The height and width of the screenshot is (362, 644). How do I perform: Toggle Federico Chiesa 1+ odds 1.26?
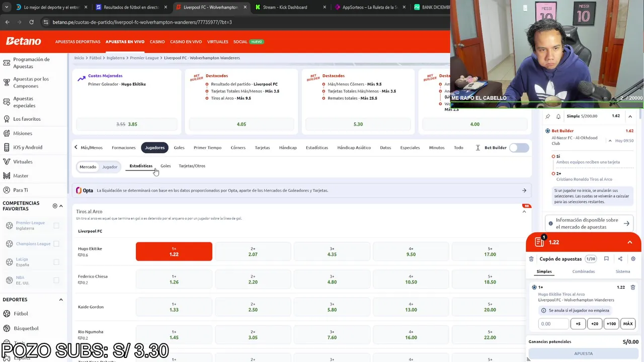click(x=174, y=279)
